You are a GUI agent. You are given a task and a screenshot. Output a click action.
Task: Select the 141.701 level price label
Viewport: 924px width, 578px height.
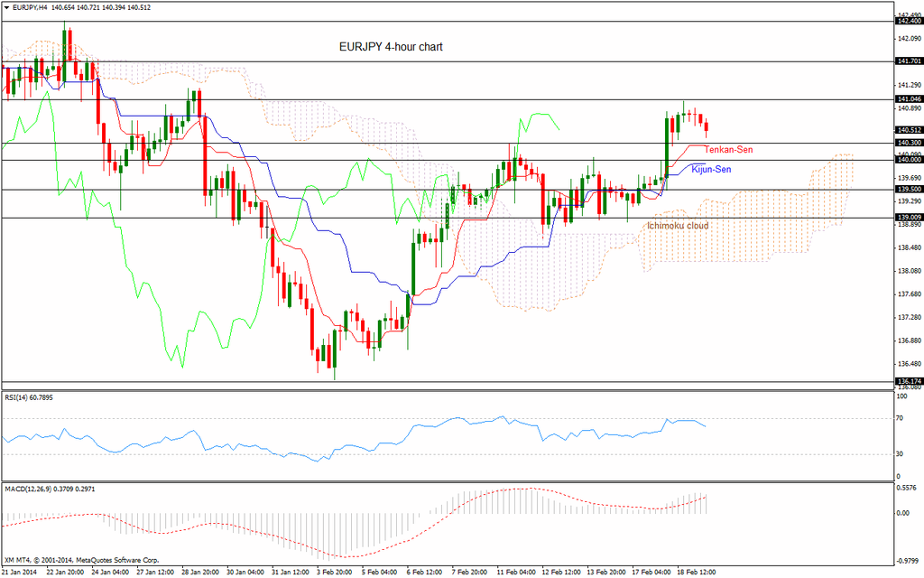[x=909, y=61]
